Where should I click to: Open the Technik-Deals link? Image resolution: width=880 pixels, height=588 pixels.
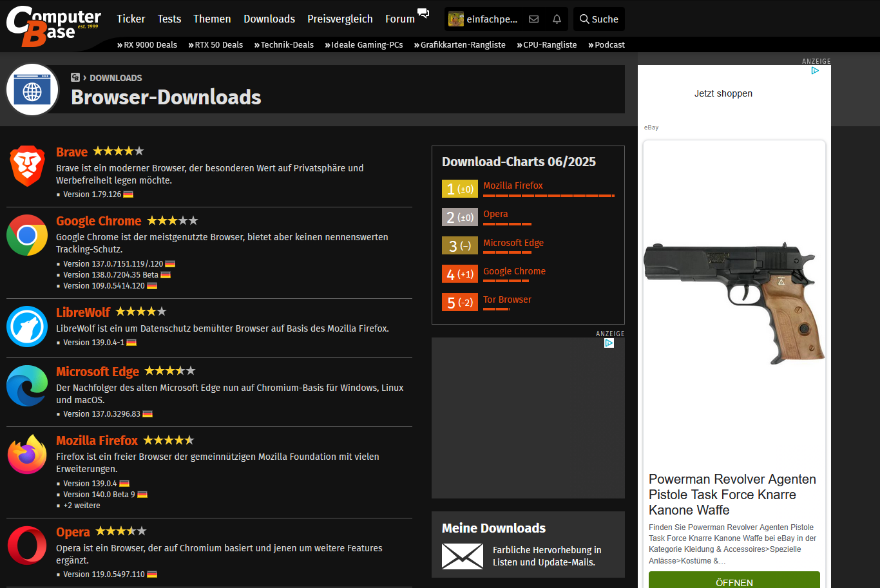(283, 45)
